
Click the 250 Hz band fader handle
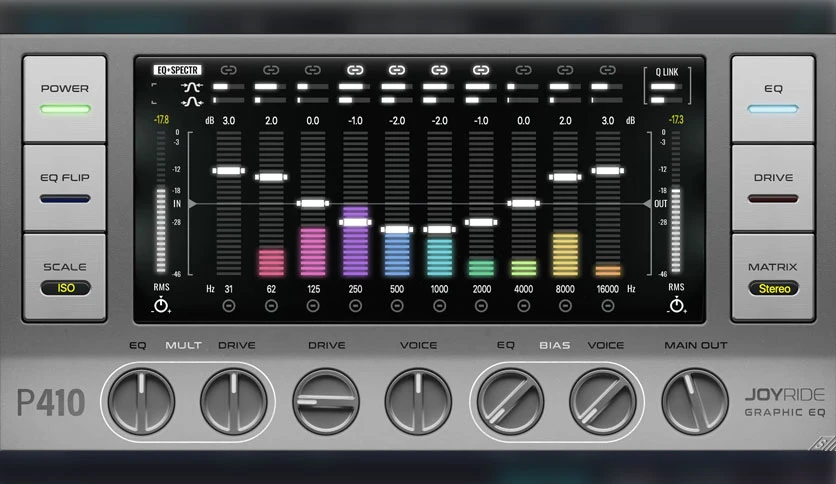tap(355, 222)
